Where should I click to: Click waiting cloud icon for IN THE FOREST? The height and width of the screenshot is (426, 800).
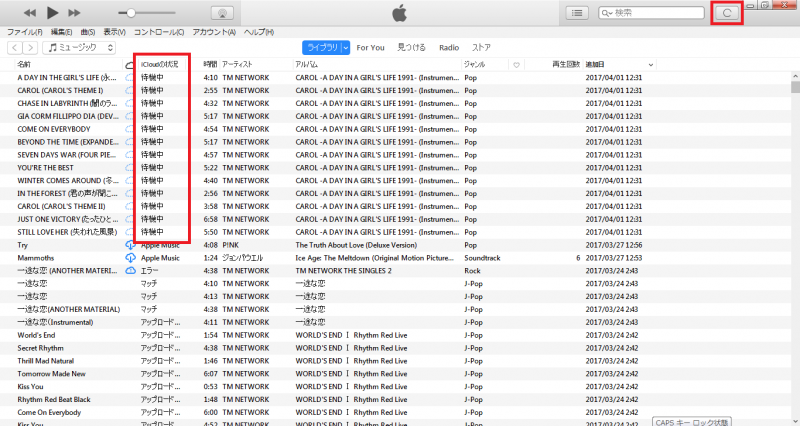coord(130,193)
